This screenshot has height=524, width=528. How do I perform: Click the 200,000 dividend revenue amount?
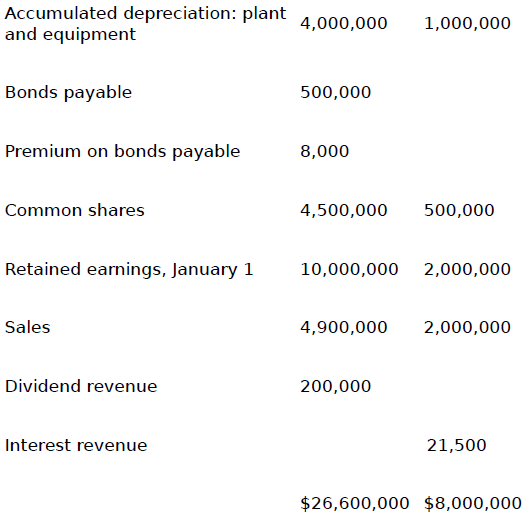coord(336,386)
